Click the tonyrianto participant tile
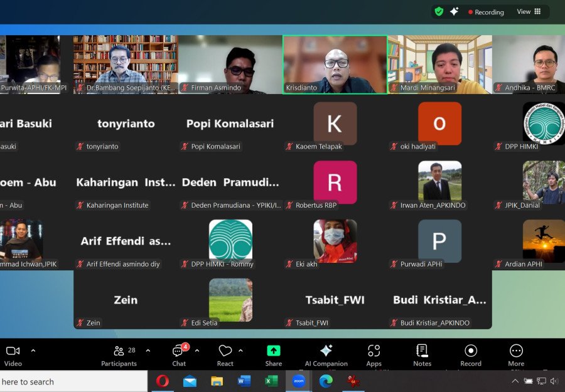The height and width of the screenshot is (392, 565). [126, 124]
